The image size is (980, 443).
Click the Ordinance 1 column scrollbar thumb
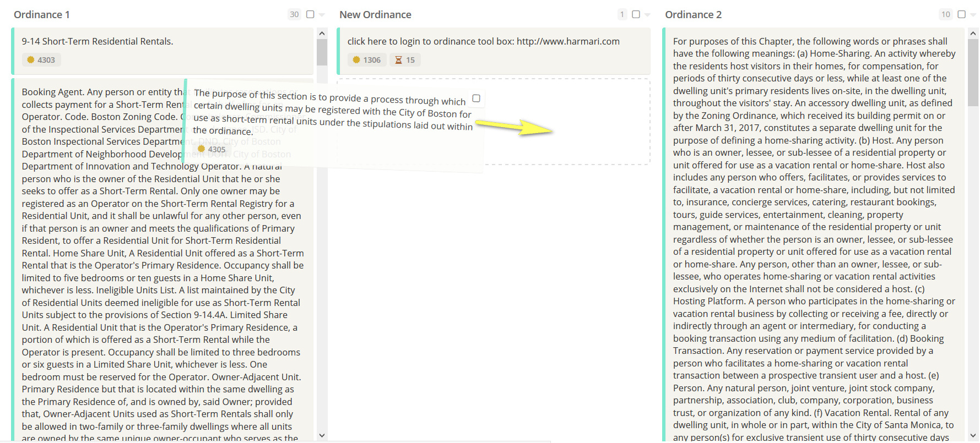(x=322, y=52)
